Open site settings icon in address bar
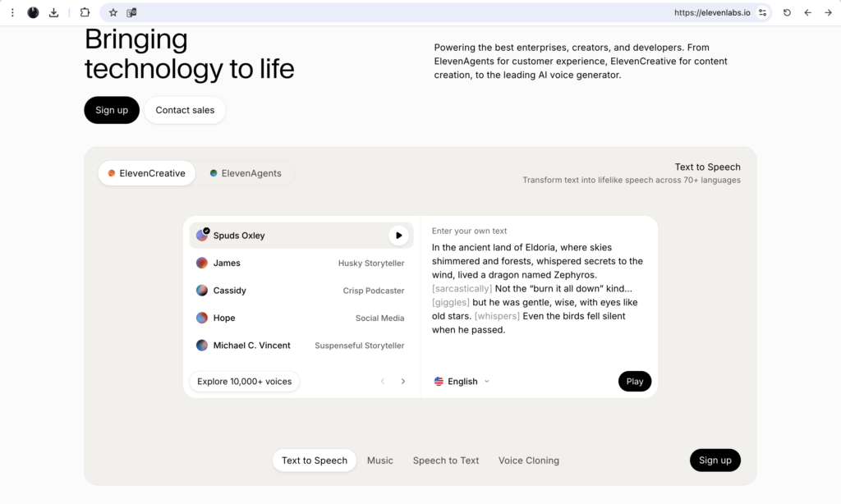This screenshot has height=504, width=841. pyautogui.click(x=763, y=12)
